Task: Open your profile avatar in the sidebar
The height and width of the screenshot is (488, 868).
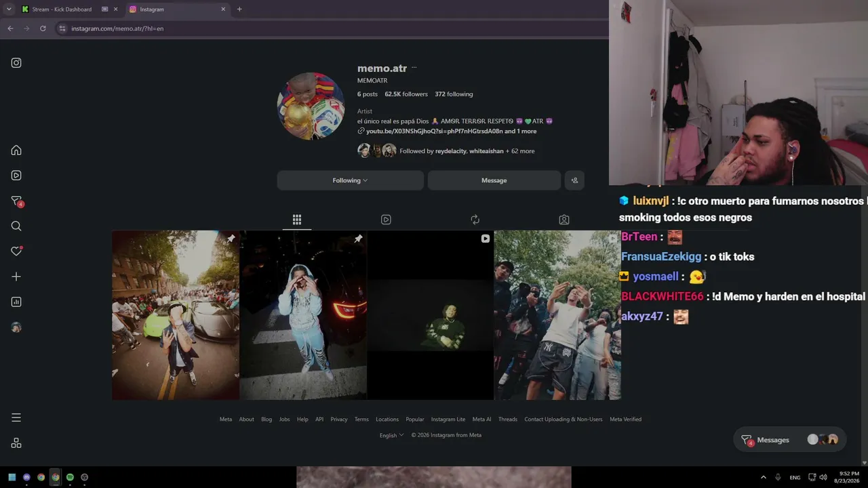Action: coord(16,327)
